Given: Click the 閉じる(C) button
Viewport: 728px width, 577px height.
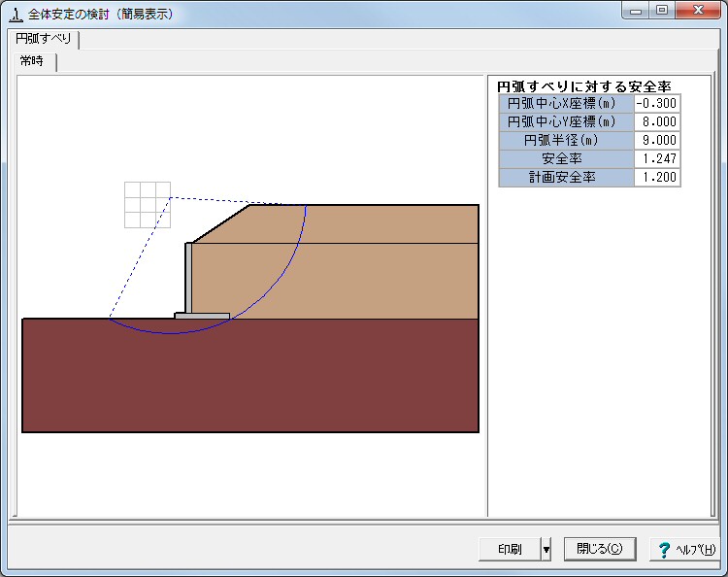Looking at the screenshot, I should point(600,549).
